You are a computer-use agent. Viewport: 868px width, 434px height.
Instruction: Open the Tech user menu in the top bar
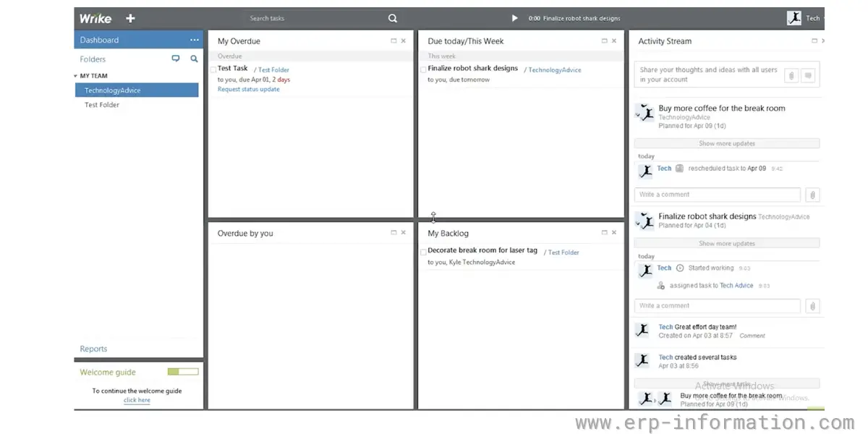point(815,18)
